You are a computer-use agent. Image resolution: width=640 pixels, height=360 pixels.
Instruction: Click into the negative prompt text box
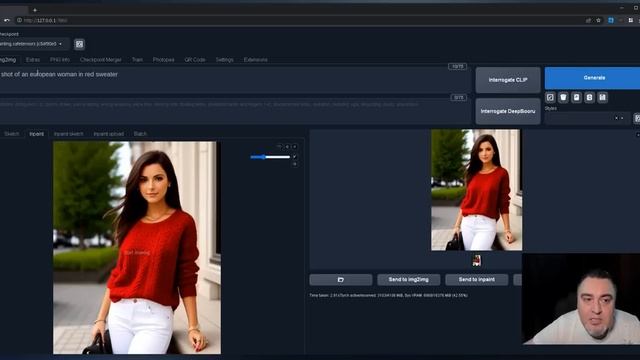[x=235, y=110]
